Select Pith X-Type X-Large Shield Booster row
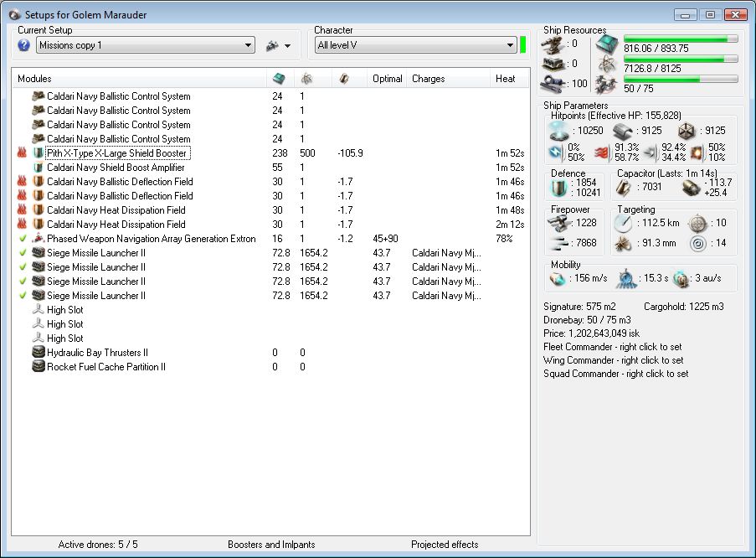Image resolution: width=756 pixels, height=558 pixels. (x=270, y=153)
